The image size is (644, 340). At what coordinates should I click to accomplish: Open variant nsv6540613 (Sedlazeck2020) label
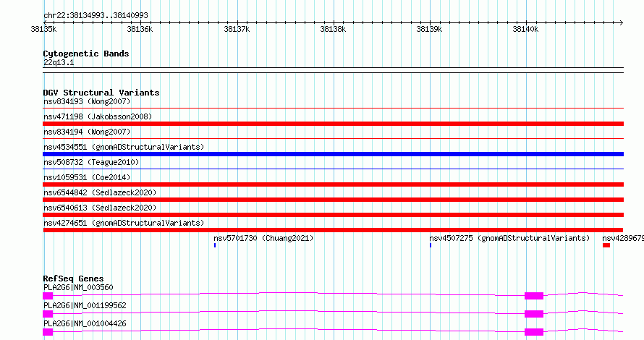click(x=100, y=208)
